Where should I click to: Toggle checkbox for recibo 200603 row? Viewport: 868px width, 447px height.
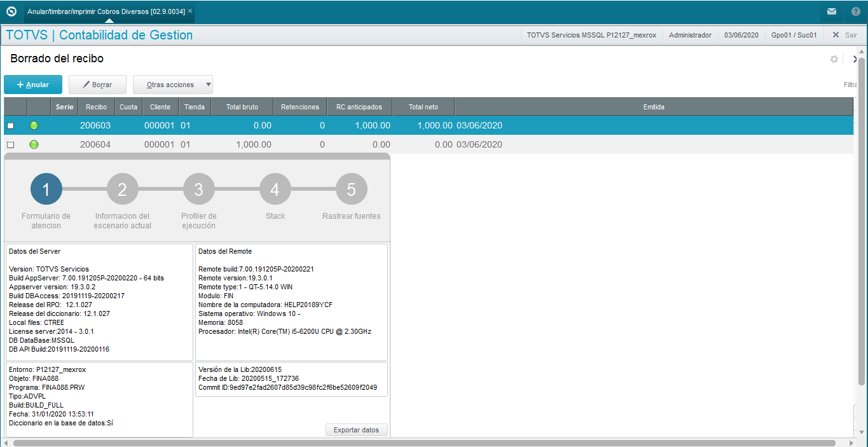(10, 126)
